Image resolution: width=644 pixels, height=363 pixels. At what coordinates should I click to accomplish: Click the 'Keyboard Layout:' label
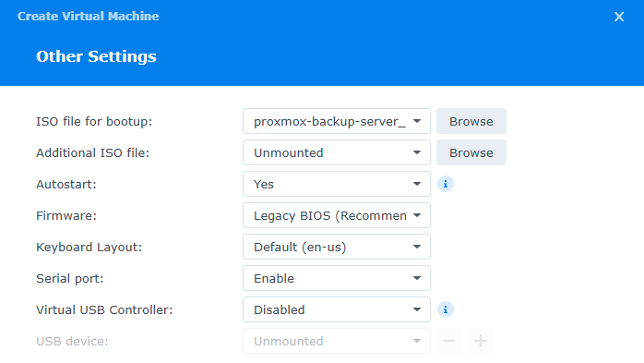(x=89, y=247)
